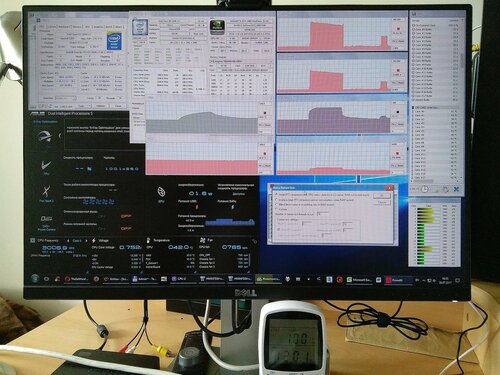Image resolution: width=500 pixels, height=375 pixels.
Task: Open Microsoft Excel from the taskbar
Action: [x=359, y=280]
